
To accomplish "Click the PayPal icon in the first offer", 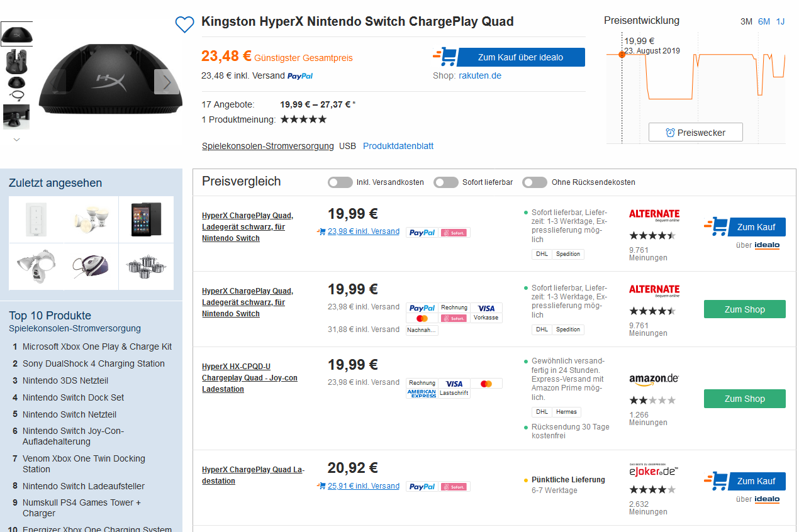I will click(x=422, y=233).
